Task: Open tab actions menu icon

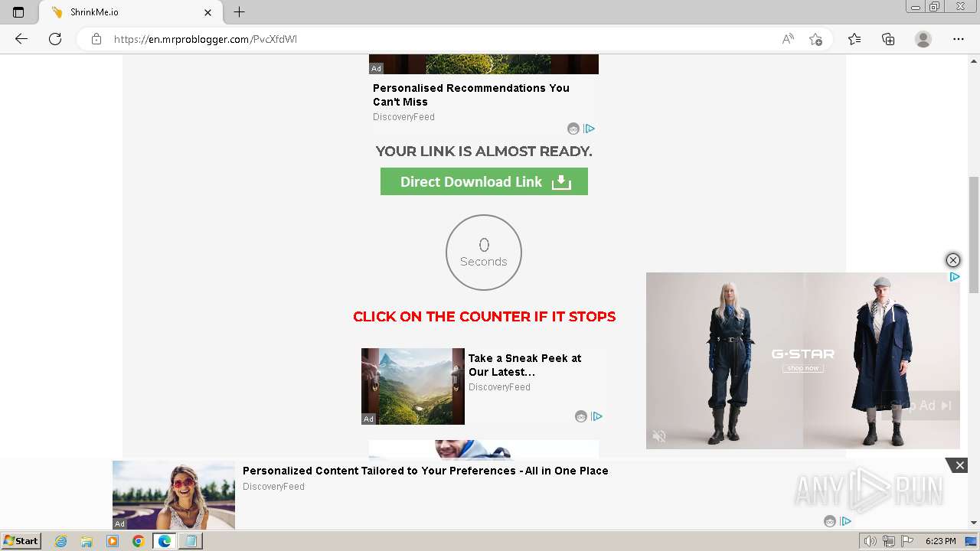Action: [x=18, y=12]
